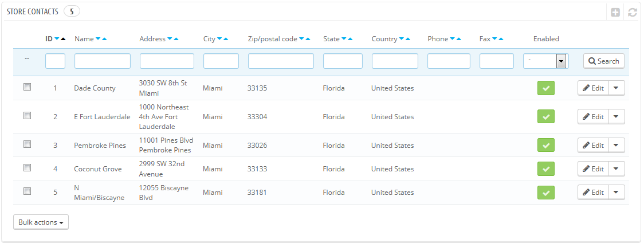Toggle enabled status for Dade County

pyautogui.click(x=546, y=88)
